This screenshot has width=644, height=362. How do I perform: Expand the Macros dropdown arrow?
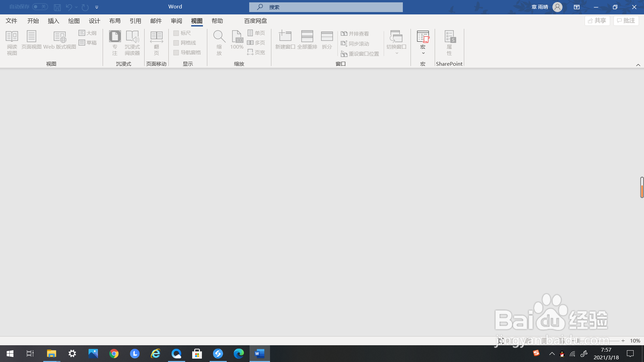coord(423,53)
